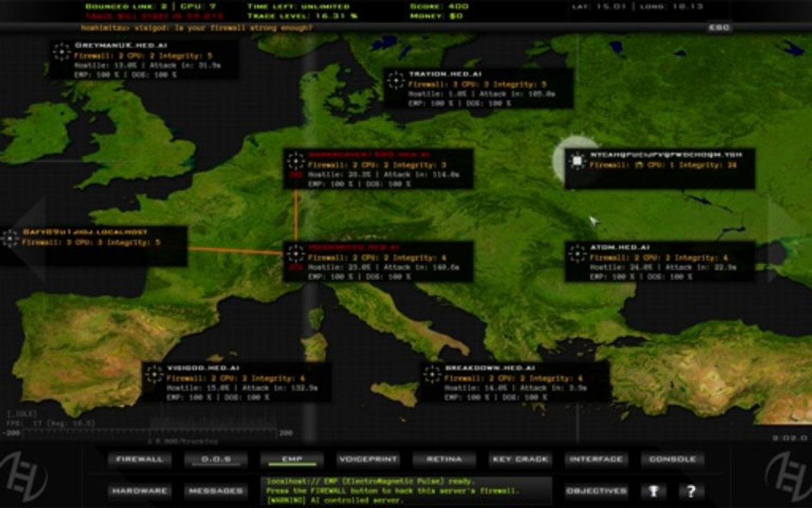Click the FPS counter text at bottom left
The width and height of the screenshot is (812, 508).
point(51,423)
